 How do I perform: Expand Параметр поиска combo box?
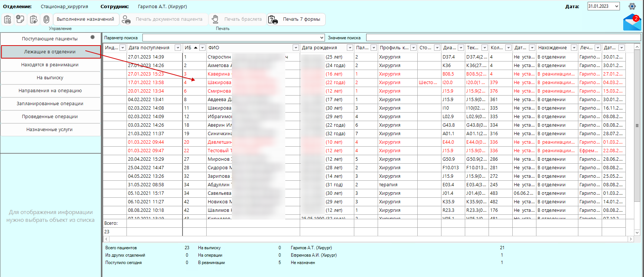322,38
